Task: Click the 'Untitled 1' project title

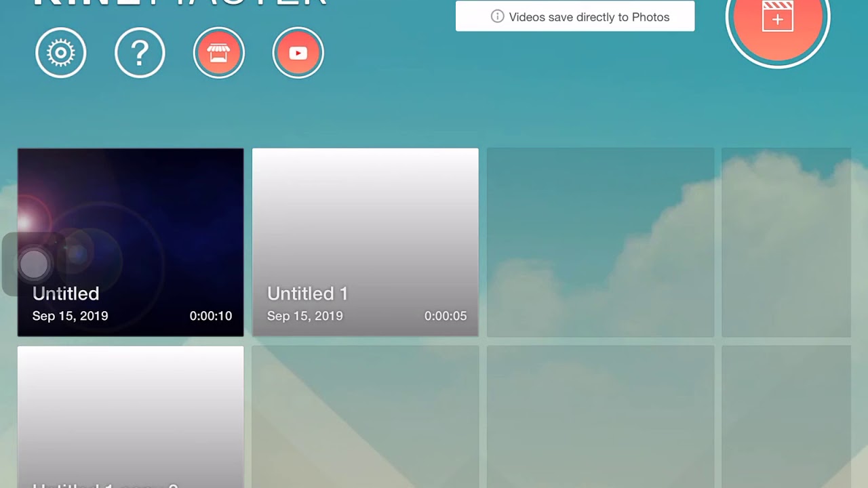Action: click(x=307, y=293)
